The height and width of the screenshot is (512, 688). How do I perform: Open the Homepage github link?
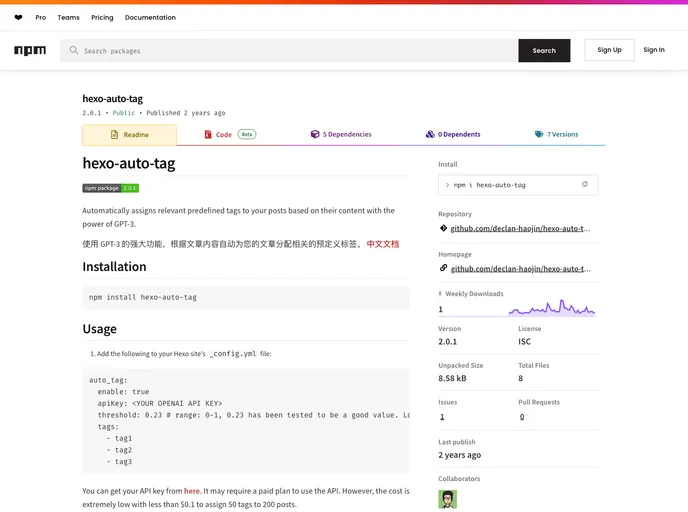[x=520, y=269]
